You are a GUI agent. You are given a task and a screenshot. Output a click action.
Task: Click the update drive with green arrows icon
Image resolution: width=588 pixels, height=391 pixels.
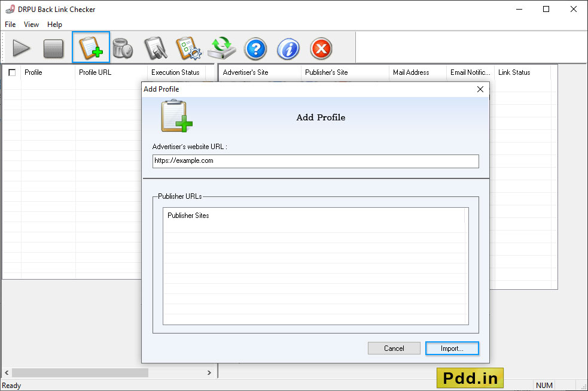[x=222, y=48]
